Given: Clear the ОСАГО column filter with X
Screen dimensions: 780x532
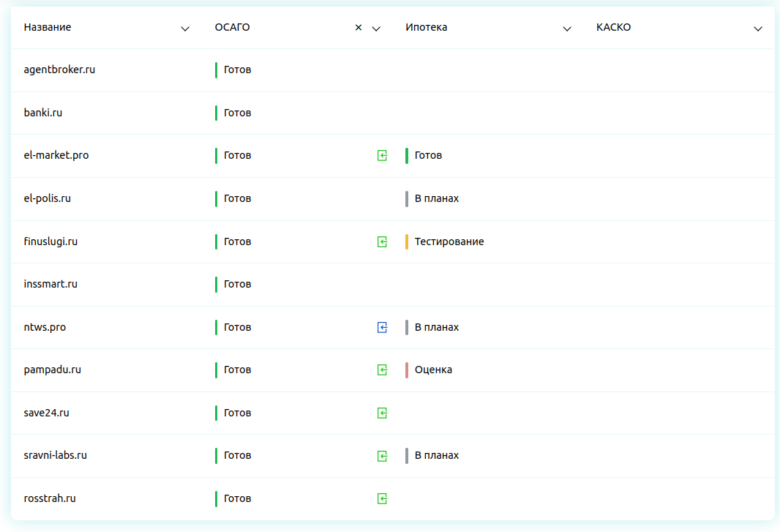Looking at the screenshot, I should click(358, 28).
